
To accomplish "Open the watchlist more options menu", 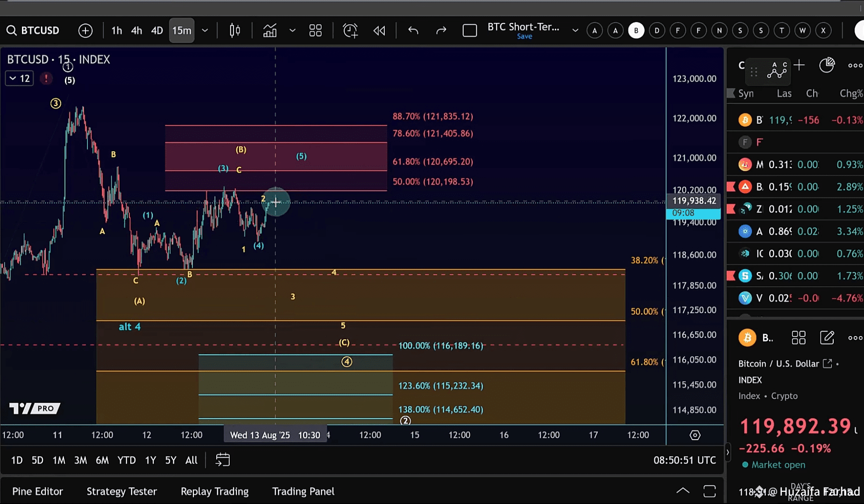I will pos(855,65).
